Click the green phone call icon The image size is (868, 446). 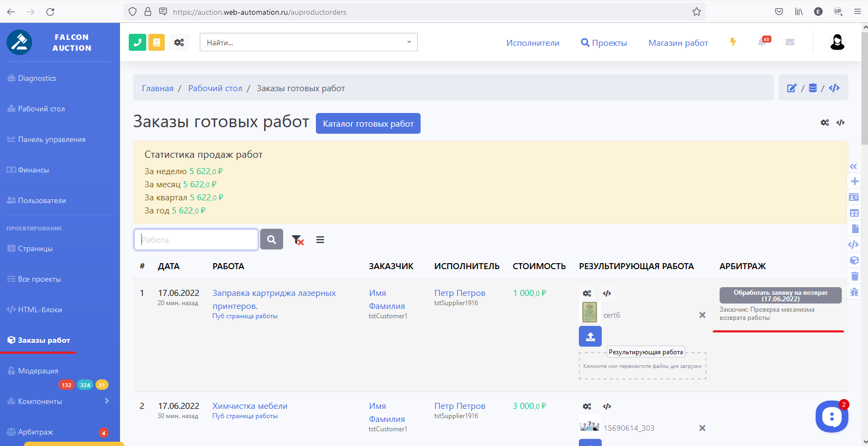(x=137, y=42)
